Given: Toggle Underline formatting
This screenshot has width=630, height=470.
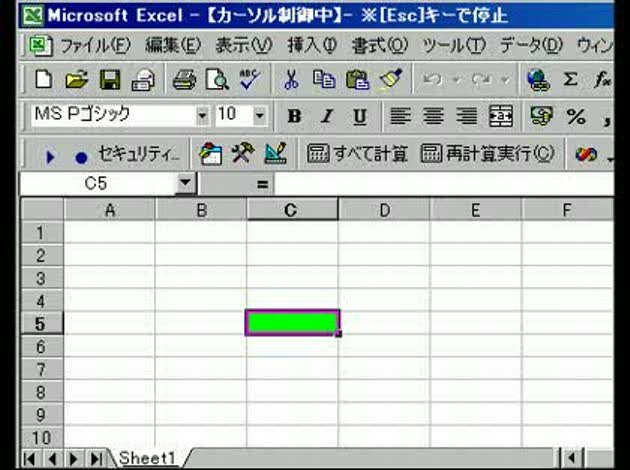Looking at the screenshot, I should tap(360, 117).
